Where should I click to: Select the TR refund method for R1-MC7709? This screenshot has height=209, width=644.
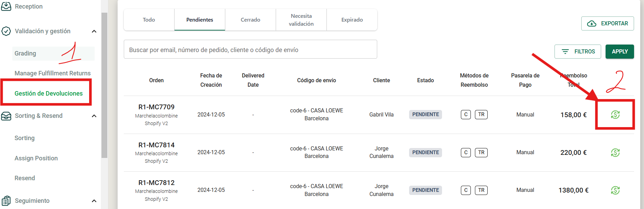point(481,114)
